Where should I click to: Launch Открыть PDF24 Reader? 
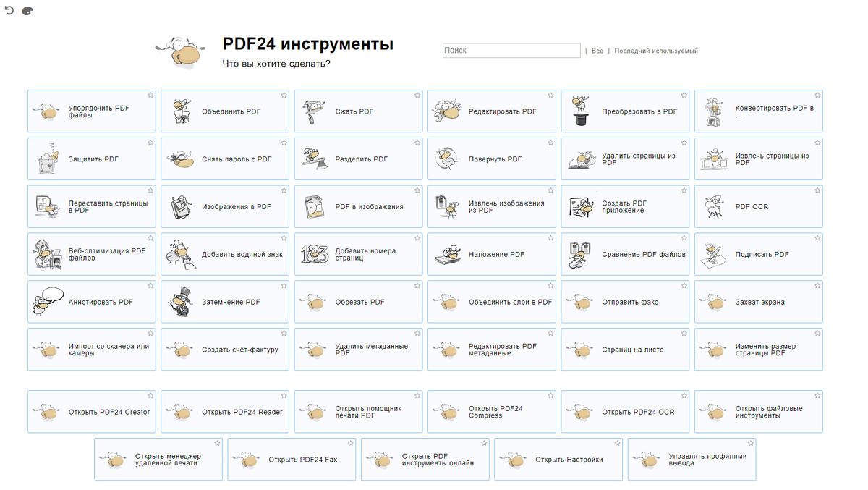click(x=225, y=412)
